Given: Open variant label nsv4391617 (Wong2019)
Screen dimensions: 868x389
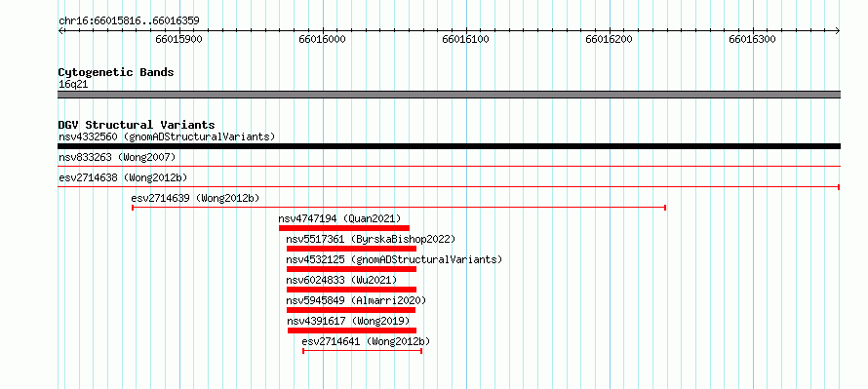Looking at the screenshot, I should pyautogui.click(x=349, y=321).
